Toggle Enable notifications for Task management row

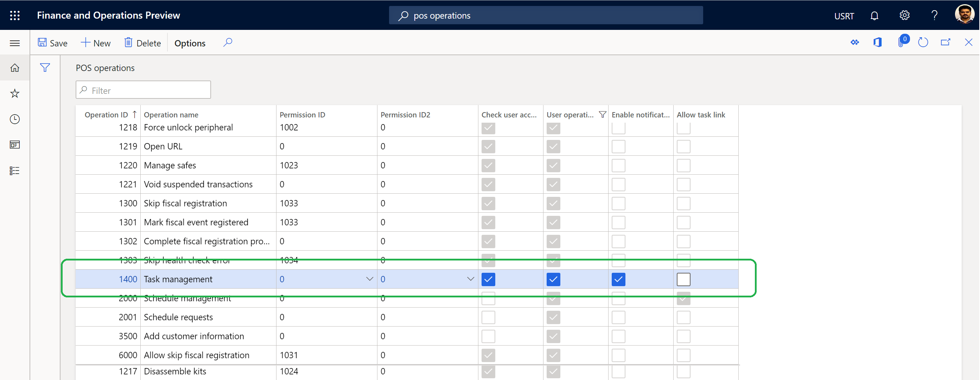[x=618, y=279]
